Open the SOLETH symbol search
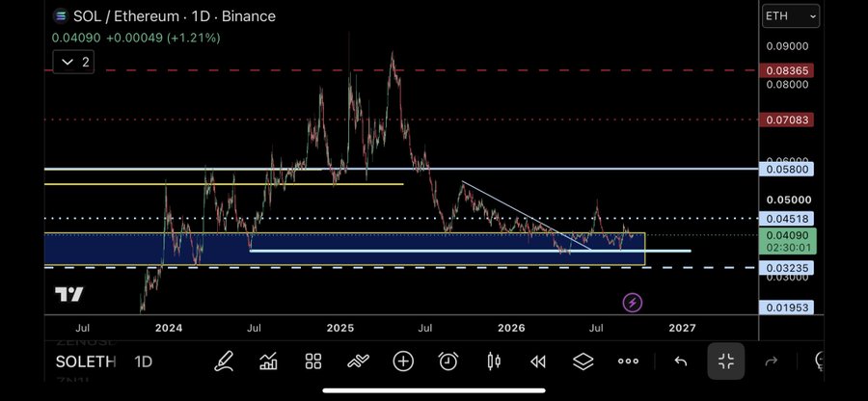The image size is (868, 401). click(86, 361)
